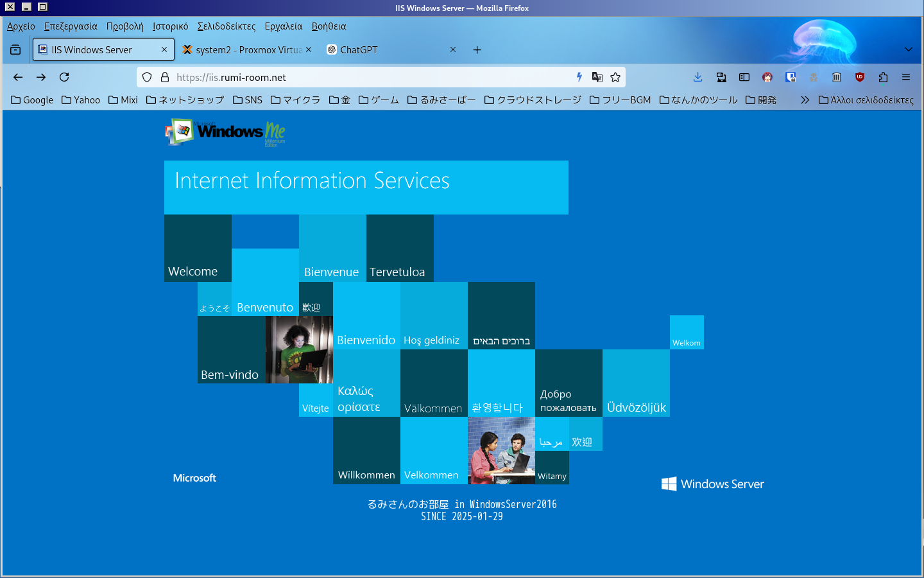Open the 金 bookmark folder
924x578 pixels.
(x=339, y=100)
